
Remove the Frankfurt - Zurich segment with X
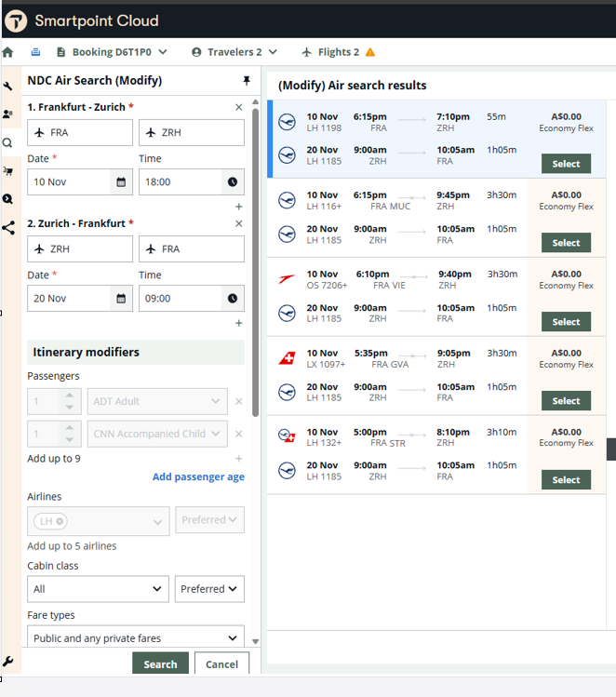pyautogui.click(x=239, y=108)
